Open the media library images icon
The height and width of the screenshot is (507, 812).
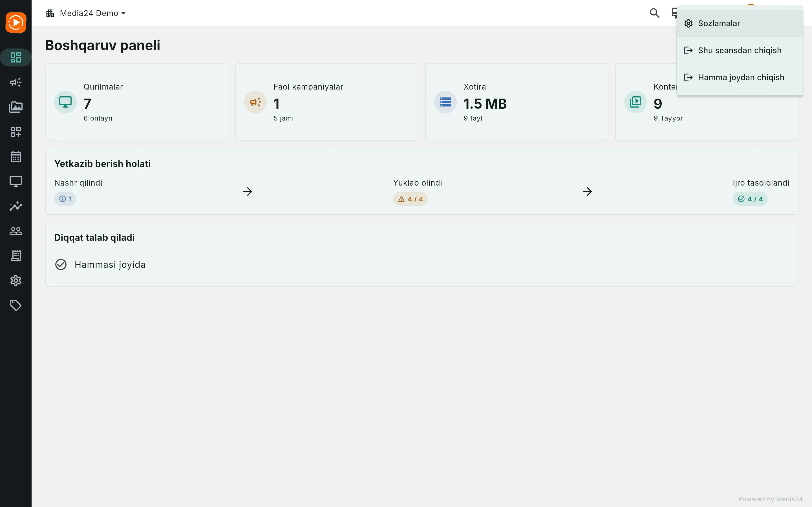[x=16, y=107]
